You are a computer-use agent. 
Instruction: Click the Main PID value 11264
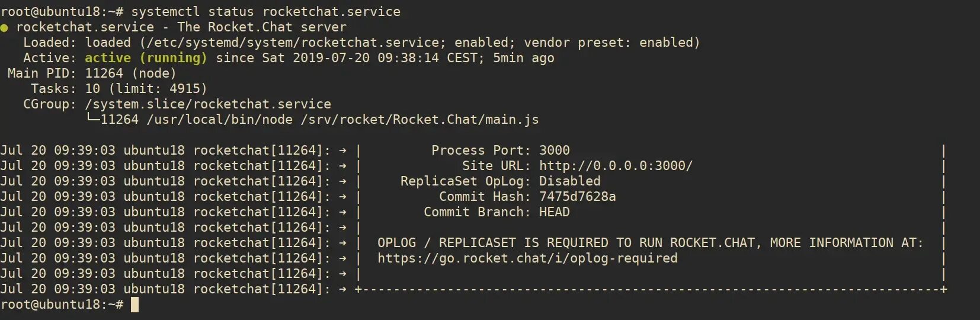(x=104, y=73)
